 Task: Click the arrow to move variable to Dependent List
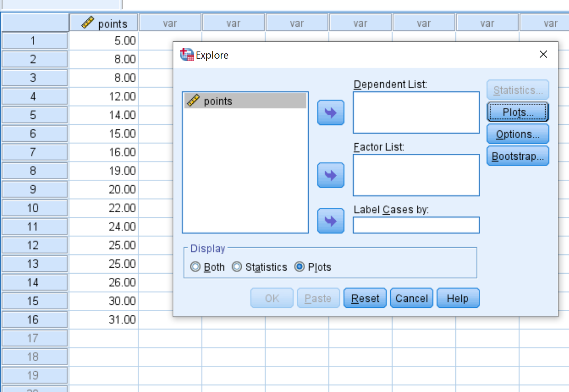[331, 112]
